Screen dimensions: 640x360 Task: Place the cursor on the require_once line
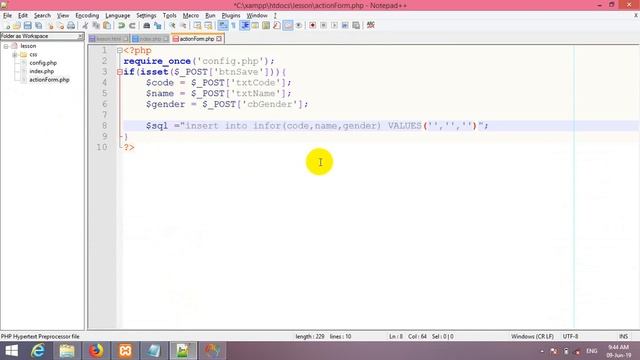pyautogui.click(x=199, y=61)
